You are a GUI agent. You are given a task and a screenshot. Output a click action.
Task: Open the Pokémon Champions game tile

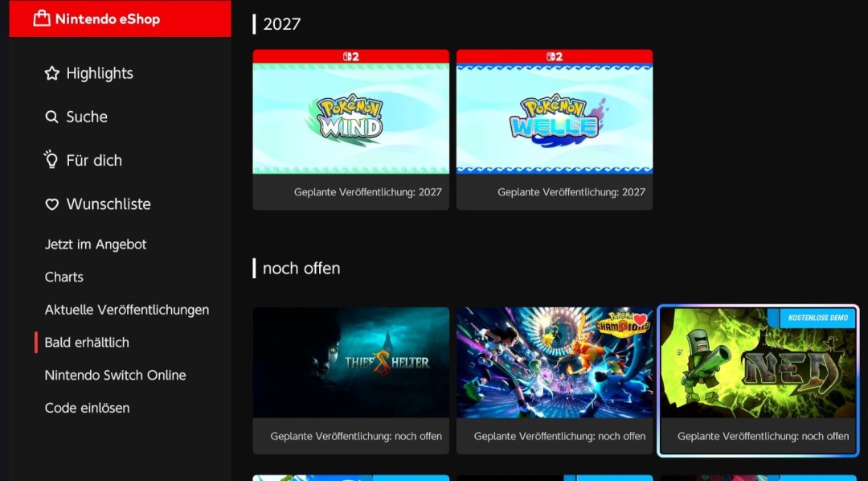[x=555, y=362]
